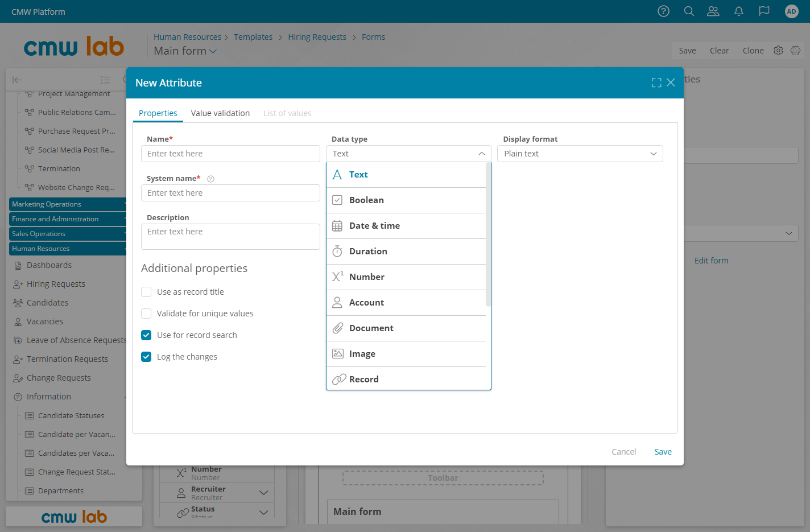The height and width of the screenshot is (532, 810).
Task: Click the Hiring Requests sidebar icon
Action: [18, 284]
